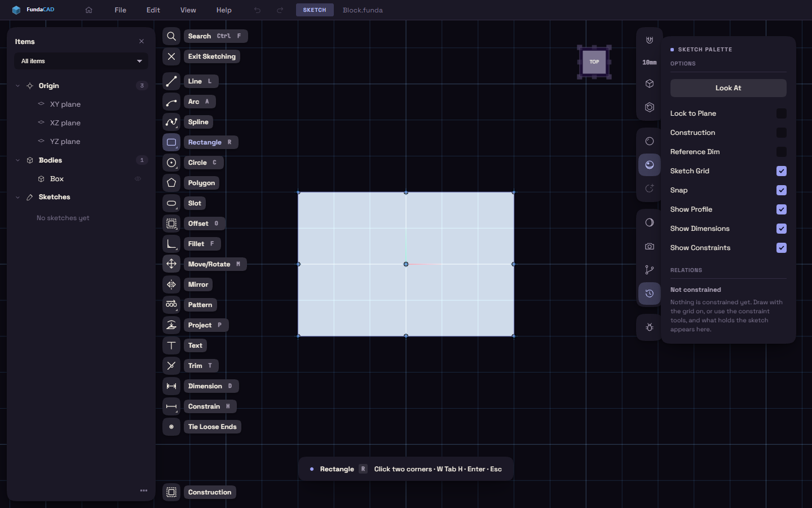Uncheck the Show Dimensions checkbox

click(781, 229)
